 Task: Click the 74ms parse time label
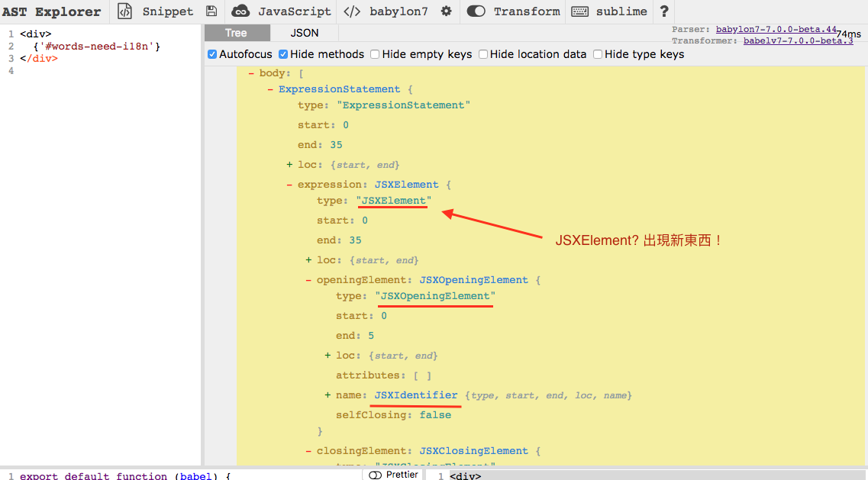coord(849,34)
